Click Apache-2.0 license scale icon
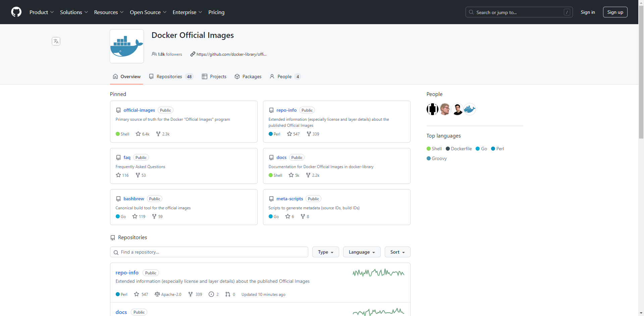The width and height of the screenshot is (644, 316). (x=157, y=294)
